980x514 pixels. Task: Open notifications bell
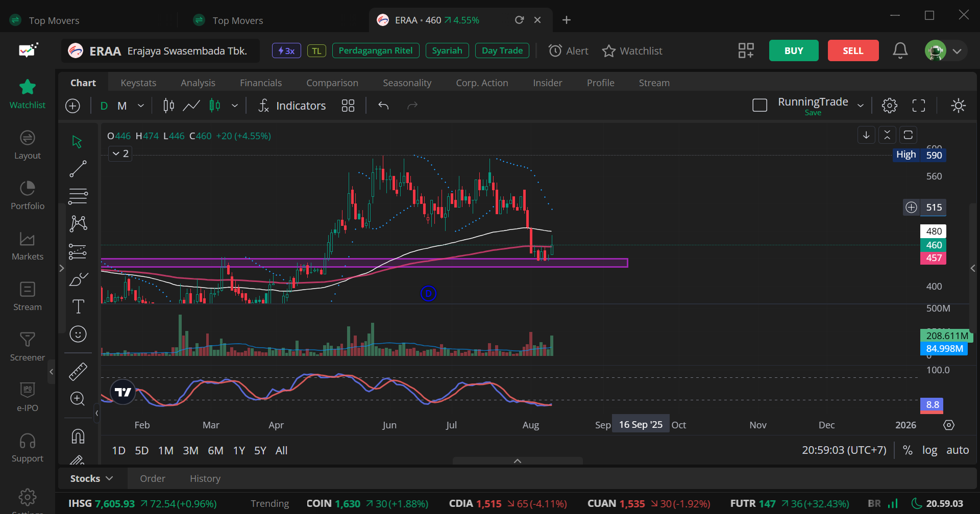point(900,50)
